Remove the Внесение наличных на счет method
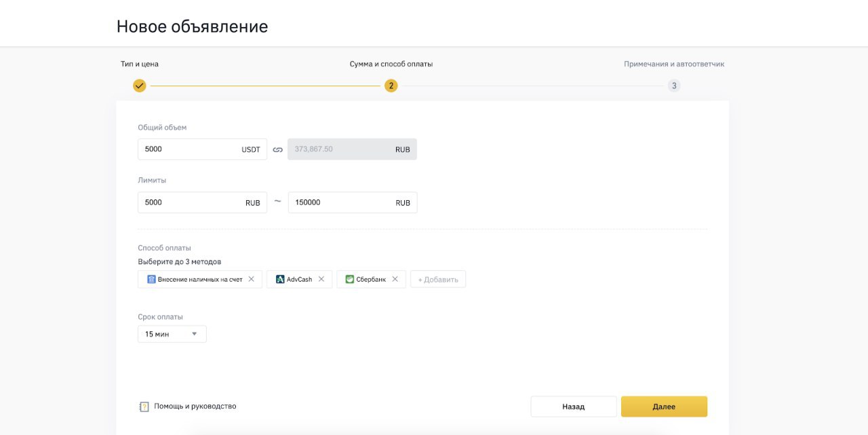 (250, 278)
